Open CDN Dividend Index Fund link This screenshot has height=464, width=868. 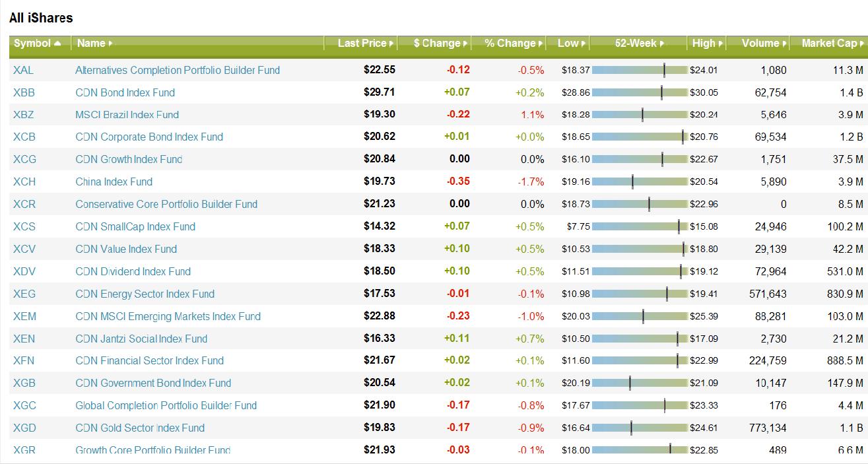[x=133, y=271]
